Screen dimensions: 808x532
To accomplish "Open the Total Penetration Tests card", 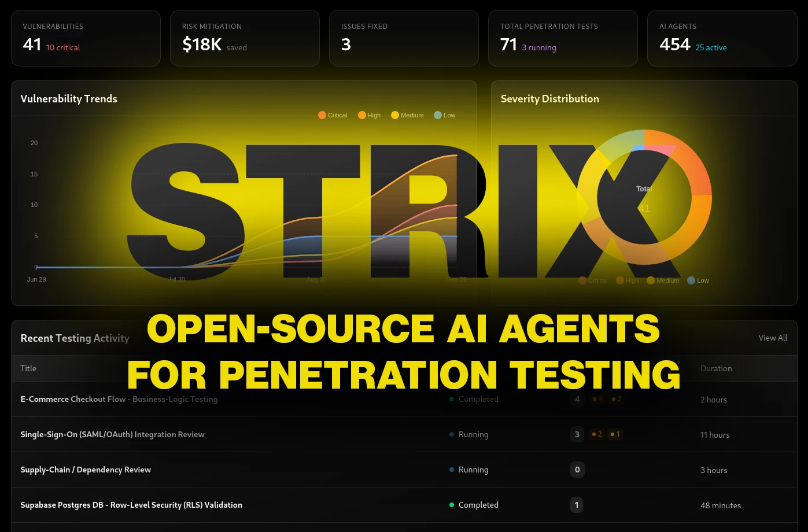I will coord(563,38).
